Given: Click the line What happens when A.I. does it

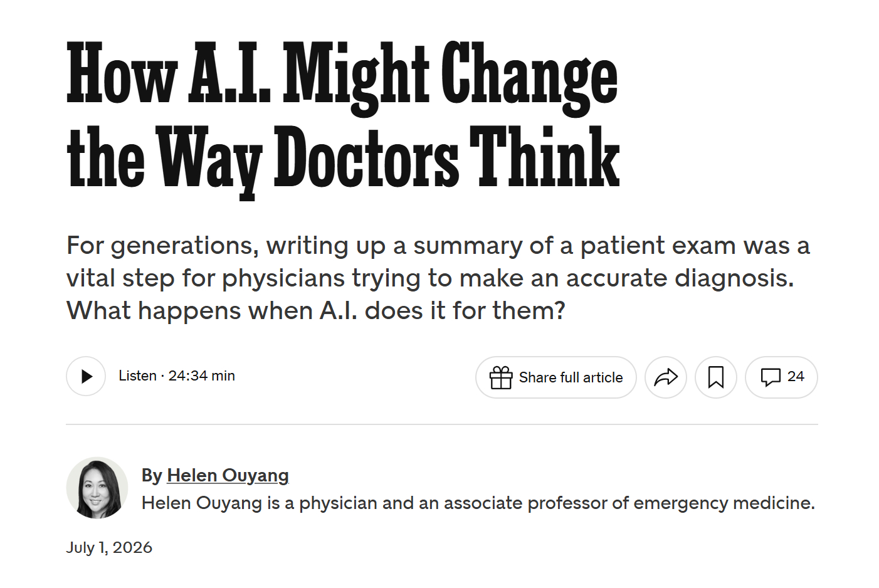Looking at the screenshot, I should (316, 311).
